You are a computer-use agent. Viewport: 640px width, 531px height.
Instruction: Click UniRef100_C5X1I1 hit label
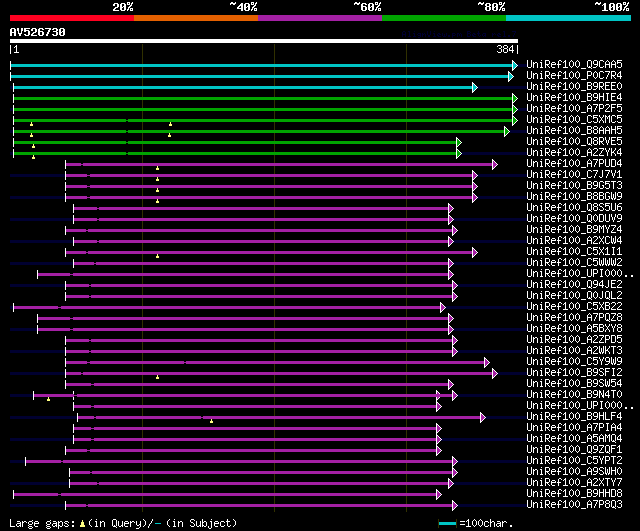tap(574, 252)
